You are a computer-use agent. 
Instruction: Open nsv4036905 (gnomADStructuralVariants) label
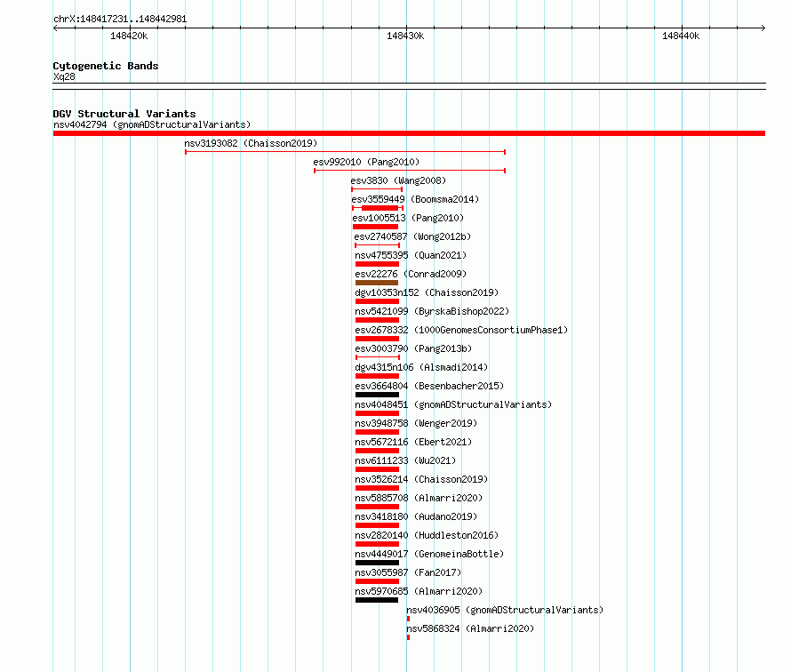(x=505, y=610)
